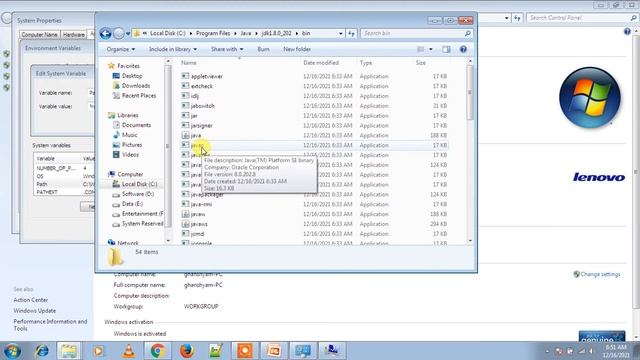Open Desktop in the navigation pane
The width and height of the screenshot is (640, 360).
(132, 76)
